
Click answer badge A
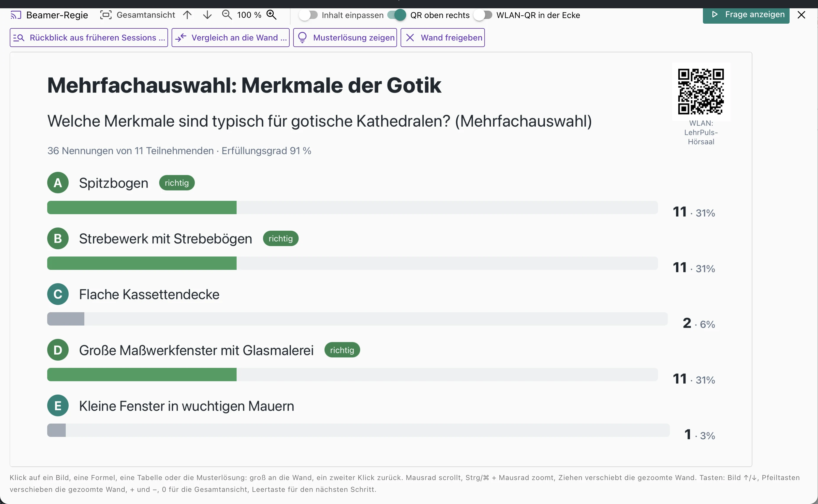coord(58,183)
